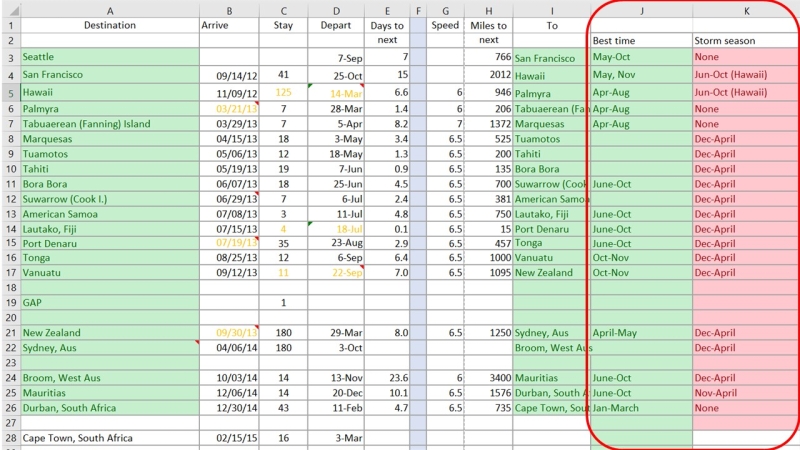Select column J header
This screenshot has height=450, width=800.
pyautogui.click(x=641, y=11)
